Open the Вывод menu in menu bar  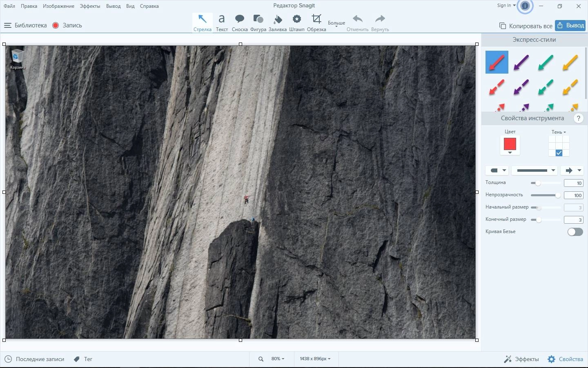pyautogui.click(x=113, y=6)
